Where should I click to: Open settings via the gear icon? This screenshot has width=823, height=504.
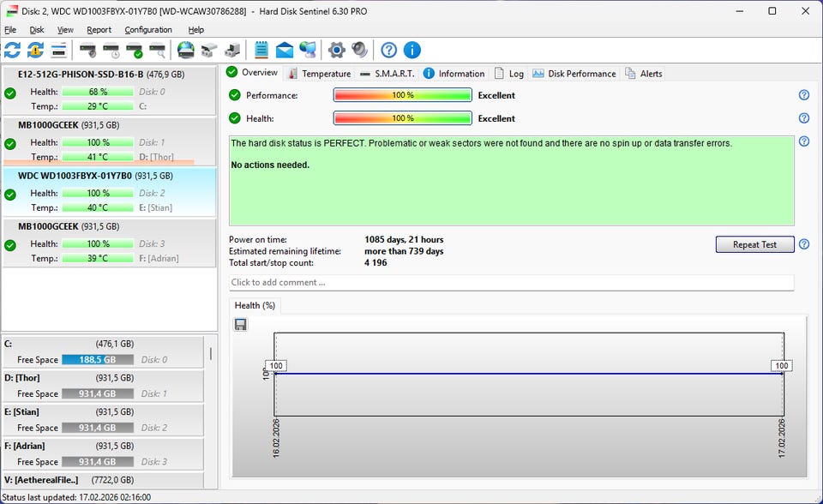tap(336, 50)
